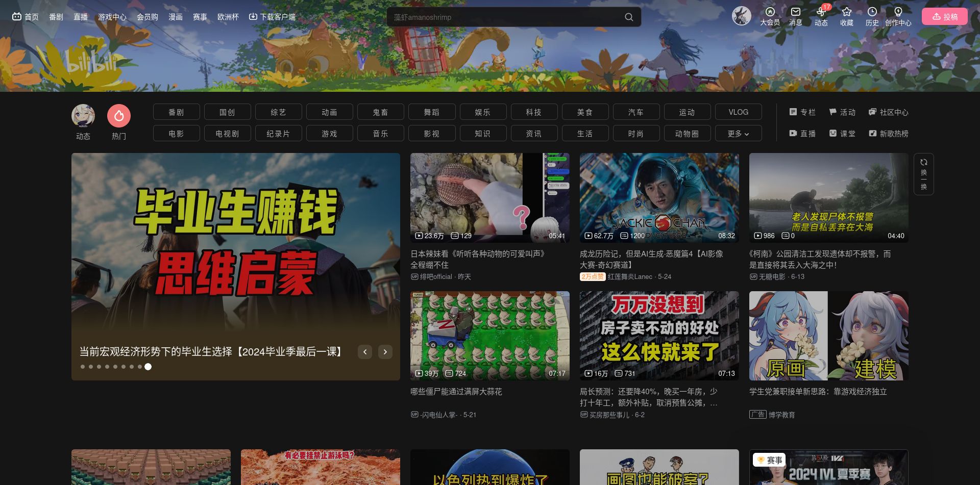Screen dimensions: 980x485
Task: Open the 直播 sidebar icon link
Action: [802, 133]
